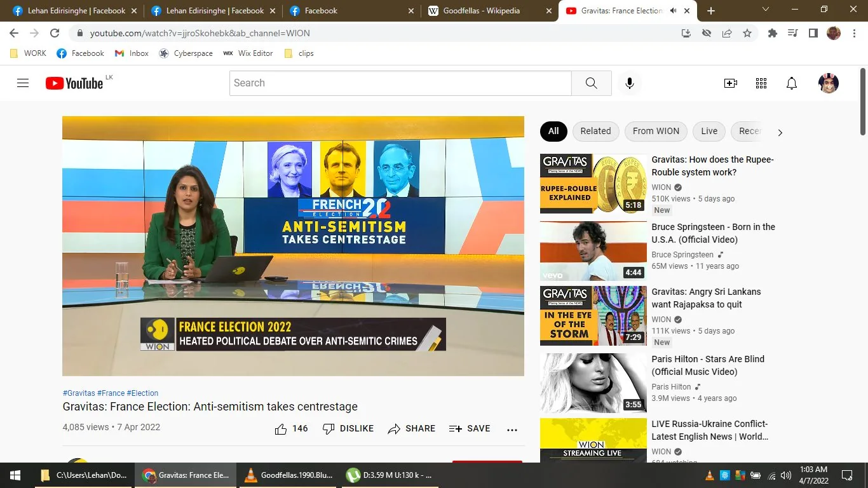The image size is (868, 488).
Task: Open the YouTube account avatar menu
Action: click(829, 83)
